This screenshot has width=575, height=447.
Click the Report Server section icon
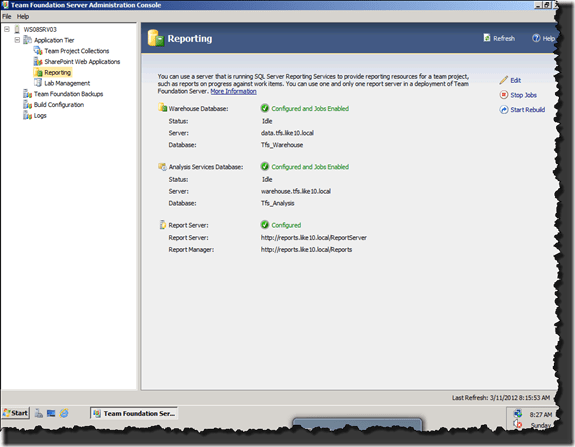click(162, 225)
